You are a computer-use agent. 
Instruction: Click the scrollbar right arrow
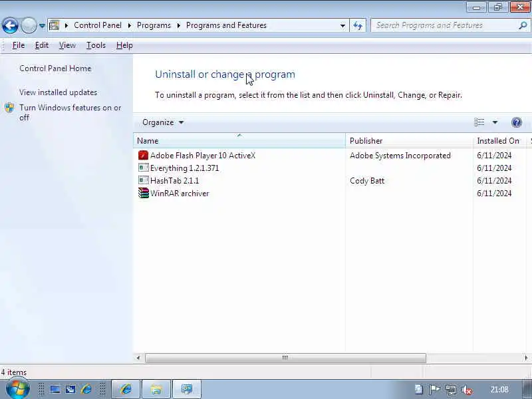tap(526, 358)
